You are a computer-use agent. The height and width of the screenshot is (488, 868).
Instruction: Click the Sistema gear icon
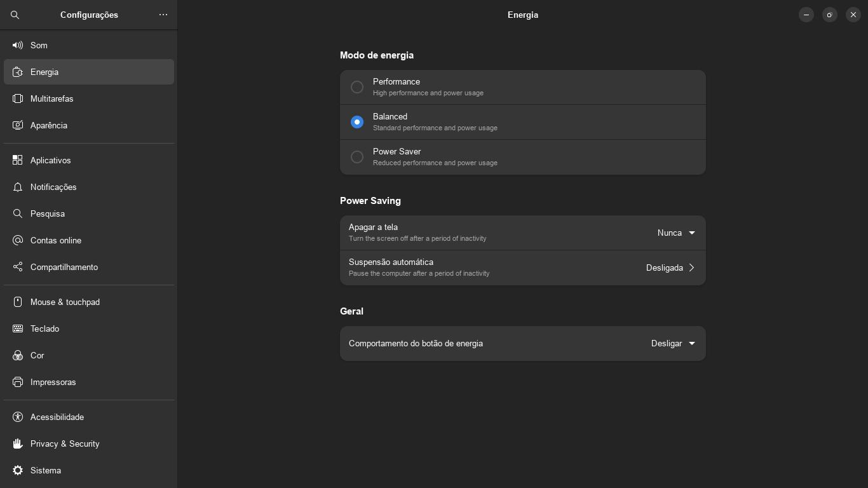[18, 470]
